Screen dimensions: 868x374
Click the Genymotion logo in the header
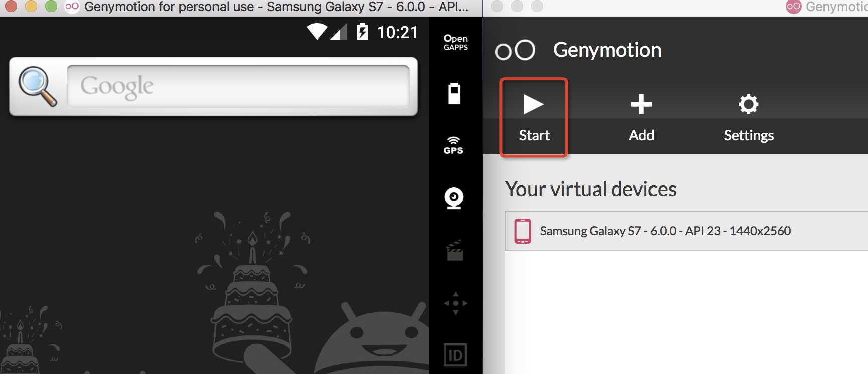click(515, 50)
